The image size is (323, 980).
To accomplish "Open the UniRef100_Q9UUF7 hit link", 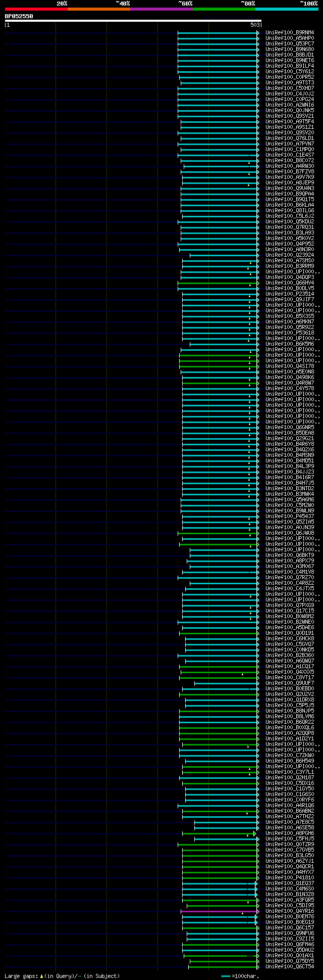I will 290,683.
